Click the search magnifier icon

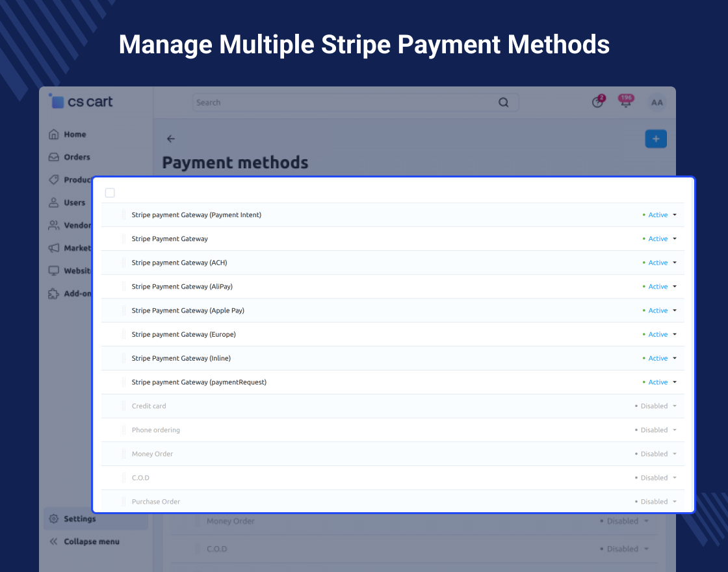(503, 102)
